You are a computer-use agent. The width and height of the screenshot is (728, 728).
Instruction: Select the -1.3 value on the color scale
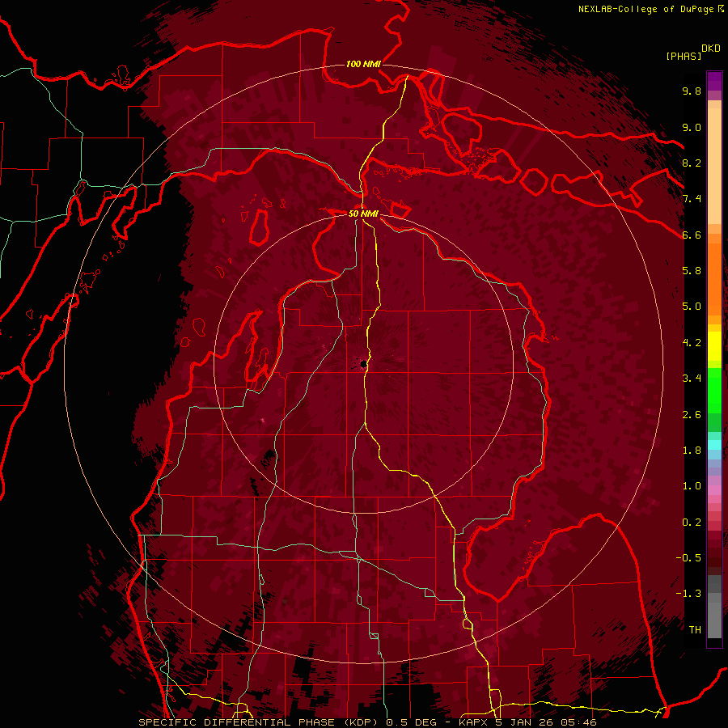click(x=688, y=594)
